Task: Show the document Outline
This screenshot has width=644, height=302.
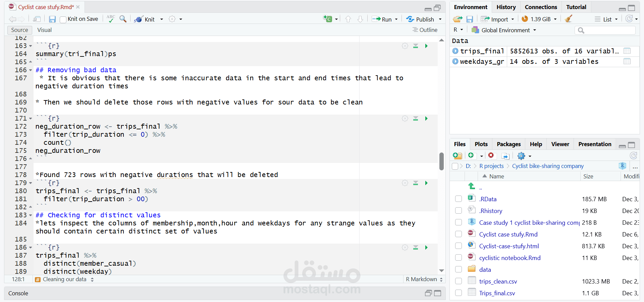Action: (425, 30)
